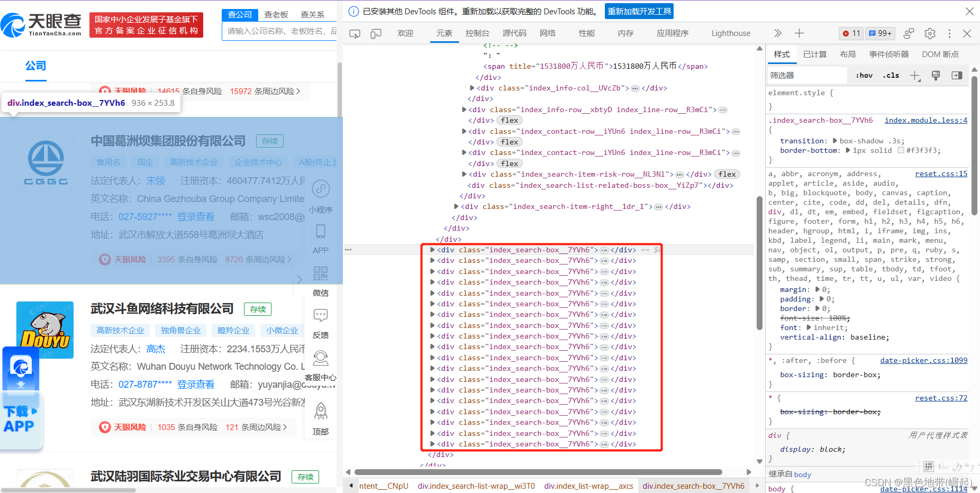This screenshot has height=493, width=980.
Task: Switch to 网络 network tab
Action: [x=548, y=33]
